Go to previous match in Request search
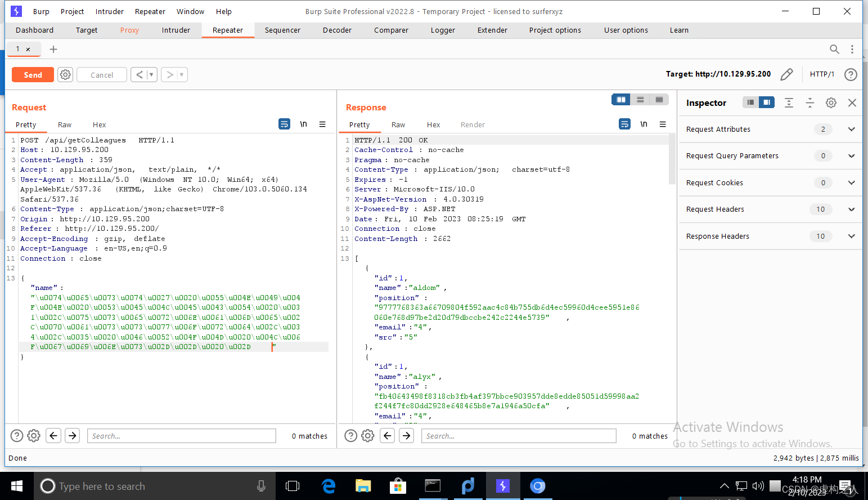868x500 pixels. (53, 436)
